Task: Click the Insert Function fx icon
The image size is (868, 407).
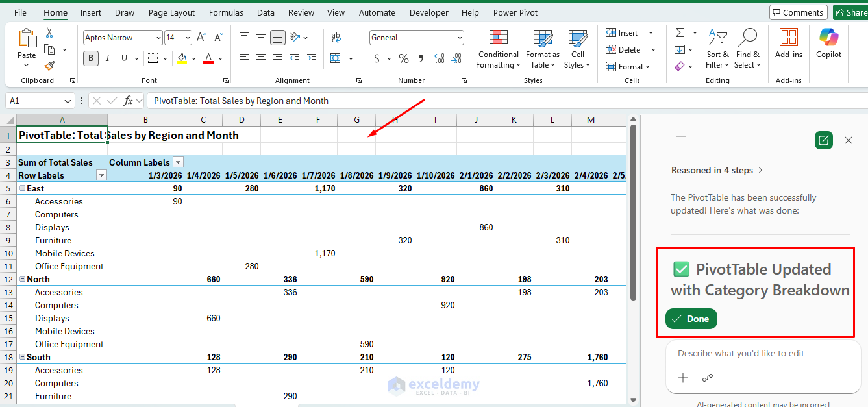Action: [129, 101]
